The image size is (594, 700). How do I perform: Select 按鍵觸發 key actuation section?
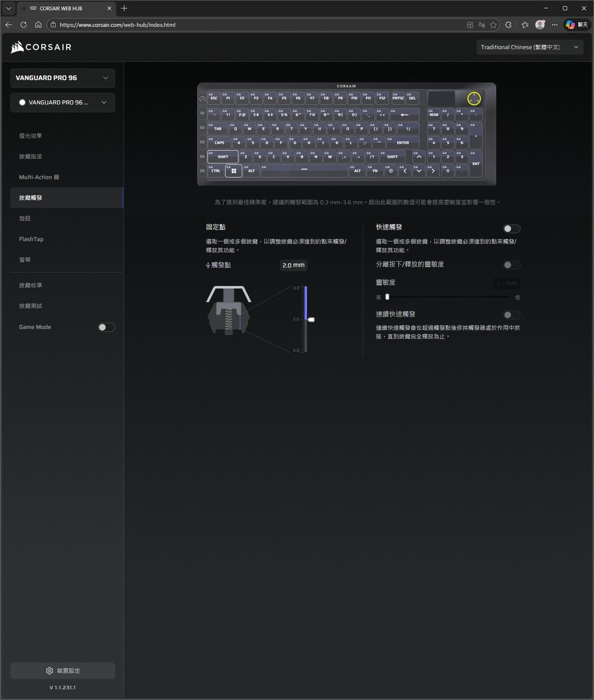pos(67,197)
